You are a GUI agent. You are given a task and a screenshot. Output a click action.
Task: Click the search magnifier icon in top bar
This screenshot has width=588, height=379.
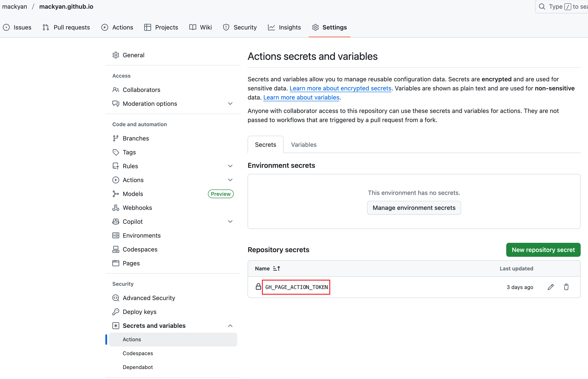pos(542,7)
